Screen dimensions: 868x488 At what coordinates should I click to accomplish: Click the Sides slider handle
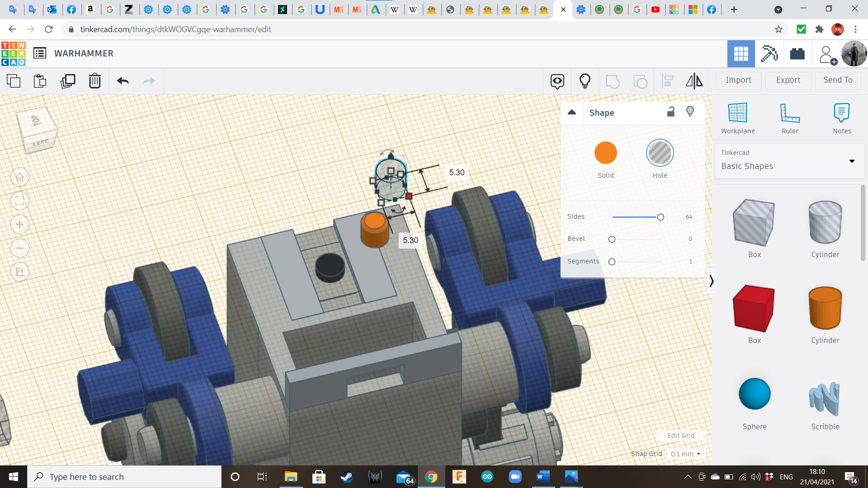click(x=660, y=217)
